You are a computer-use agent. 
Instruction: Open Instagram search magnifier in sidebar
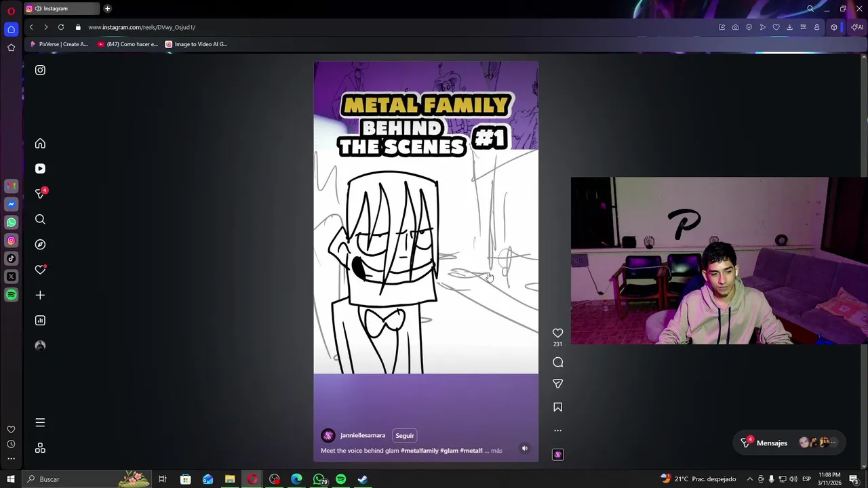tap(40, 219)
